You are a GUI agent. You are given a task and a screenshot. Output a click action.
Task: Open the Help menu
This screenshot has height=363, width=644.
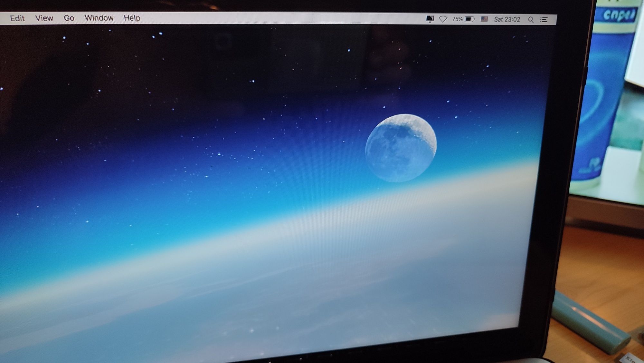pyautogui.click(x=132, y=18)
